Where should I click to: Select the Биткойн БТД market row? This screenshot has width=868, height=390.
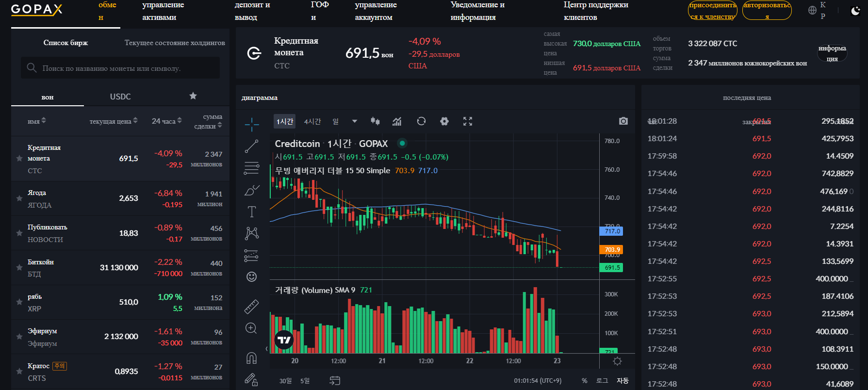(x=120, y=267)
